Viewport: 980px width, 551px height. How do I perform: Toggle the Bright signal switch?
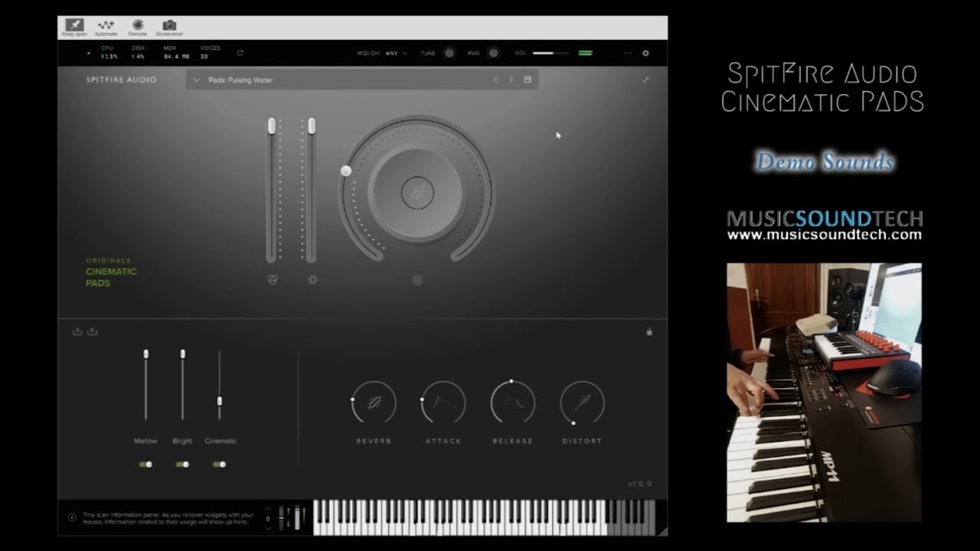pos(182,464)
